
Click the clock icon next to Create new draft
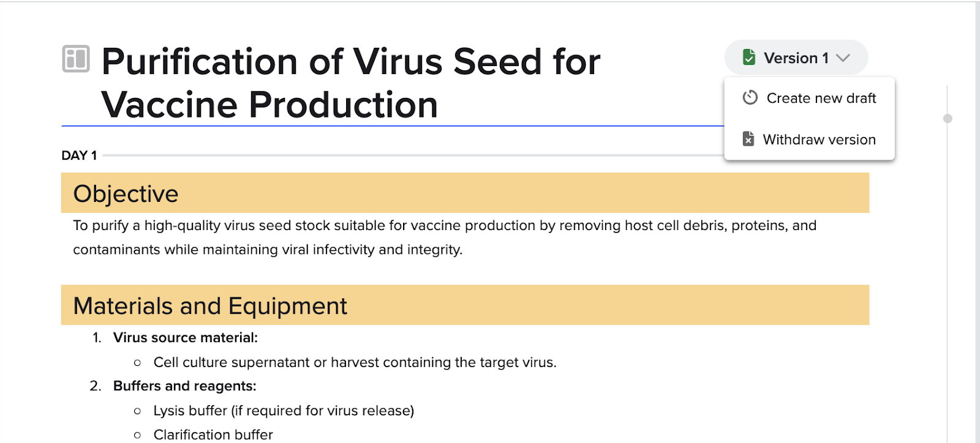click(750, 97)
